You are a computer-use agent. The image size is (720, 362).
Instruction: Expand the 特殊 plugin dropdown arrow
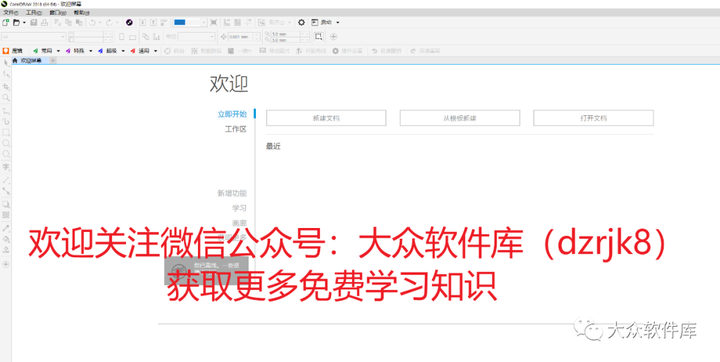(x=90, y=51)
